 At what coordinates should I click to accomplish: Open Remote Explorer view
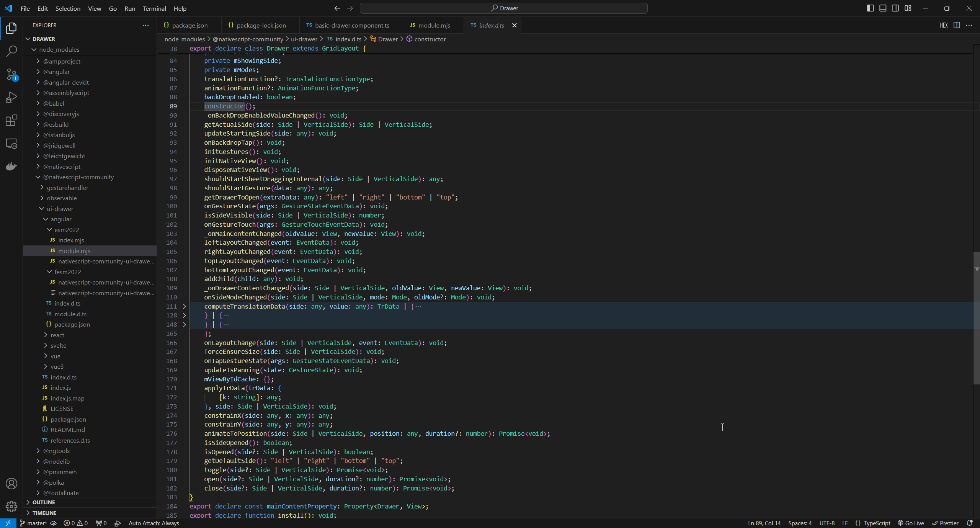pos(11,144)
